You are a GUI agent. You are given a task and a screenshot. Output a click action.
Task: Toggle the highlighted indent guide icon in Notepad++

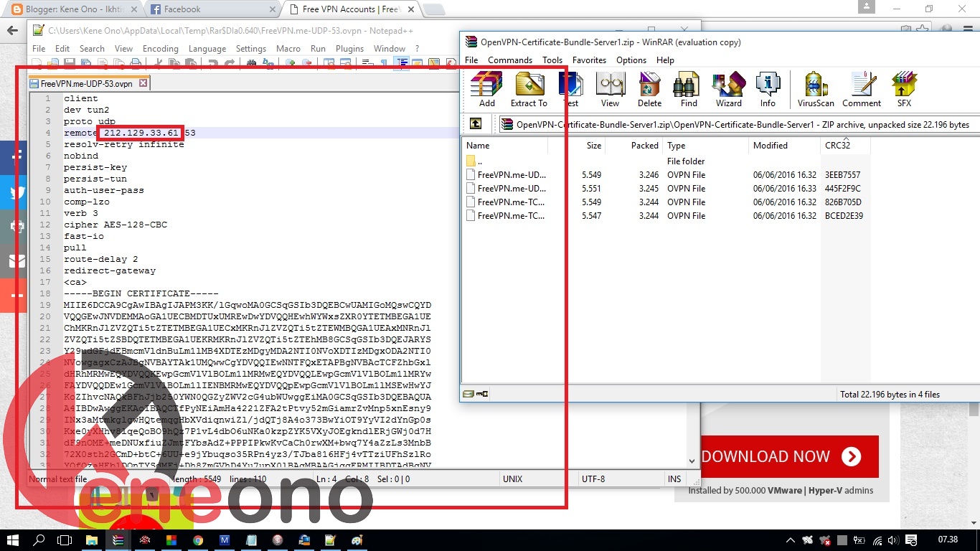point(401,62)
